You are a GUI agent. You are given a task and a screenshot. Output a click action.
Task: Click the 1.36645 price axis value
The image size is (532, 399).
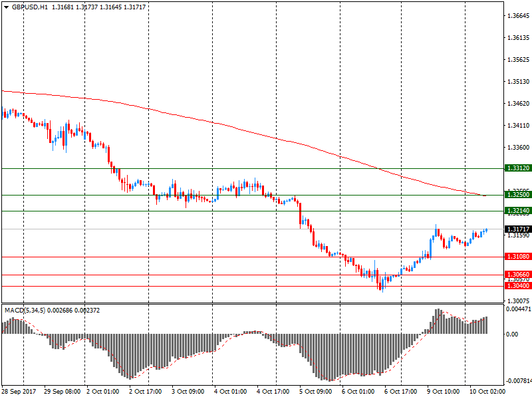pos(518,16)
